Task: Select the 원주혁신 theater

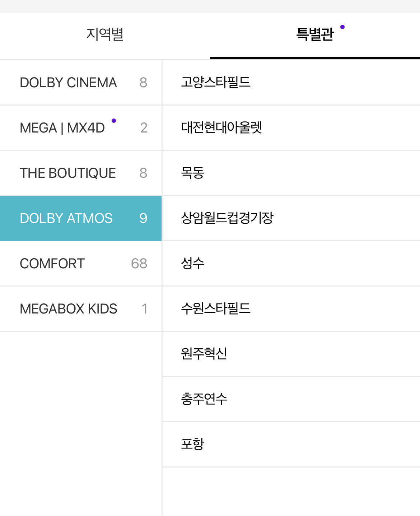Action: tap(204, 354)
